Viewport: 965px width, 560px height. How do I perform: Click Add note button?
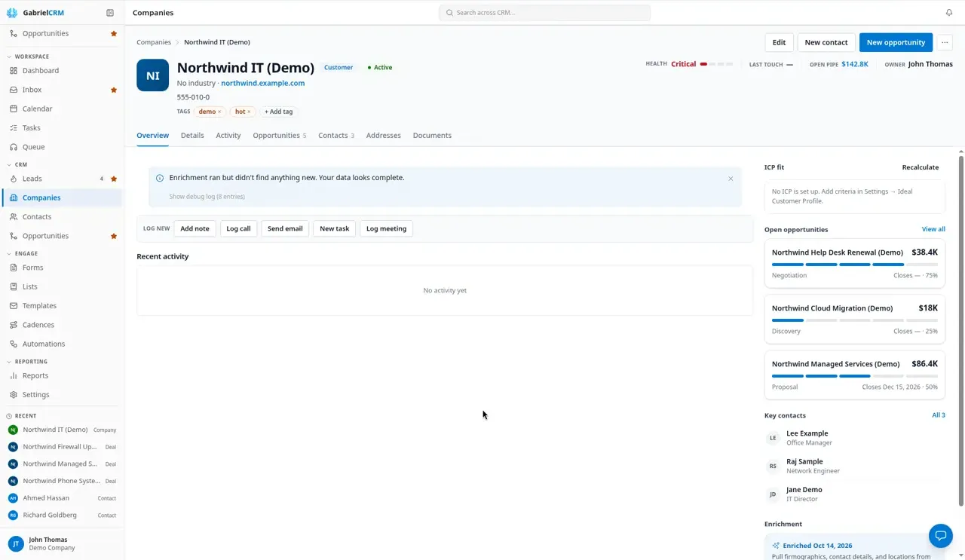195,228
